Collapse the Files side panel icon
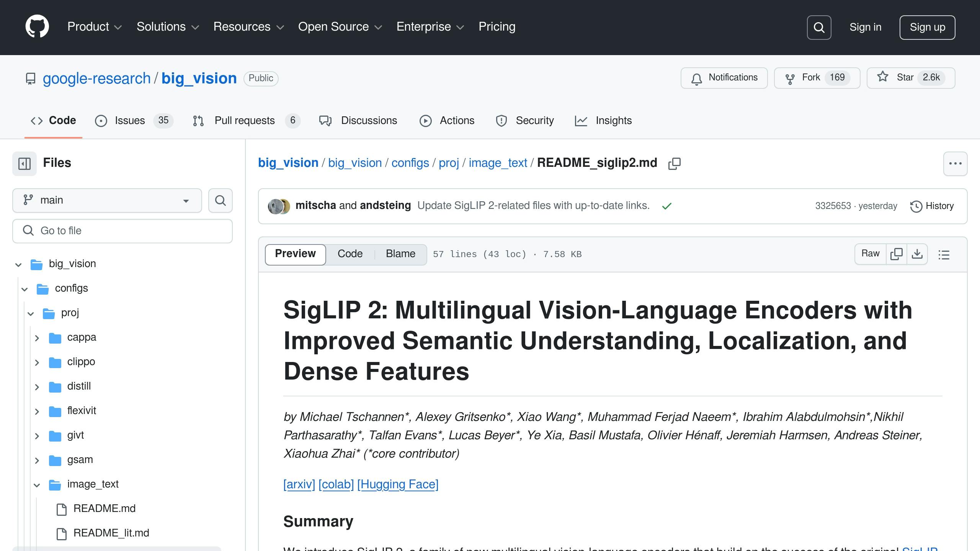Image resolution: width=980 pixels, height=551 pixels. pos(24,164)
